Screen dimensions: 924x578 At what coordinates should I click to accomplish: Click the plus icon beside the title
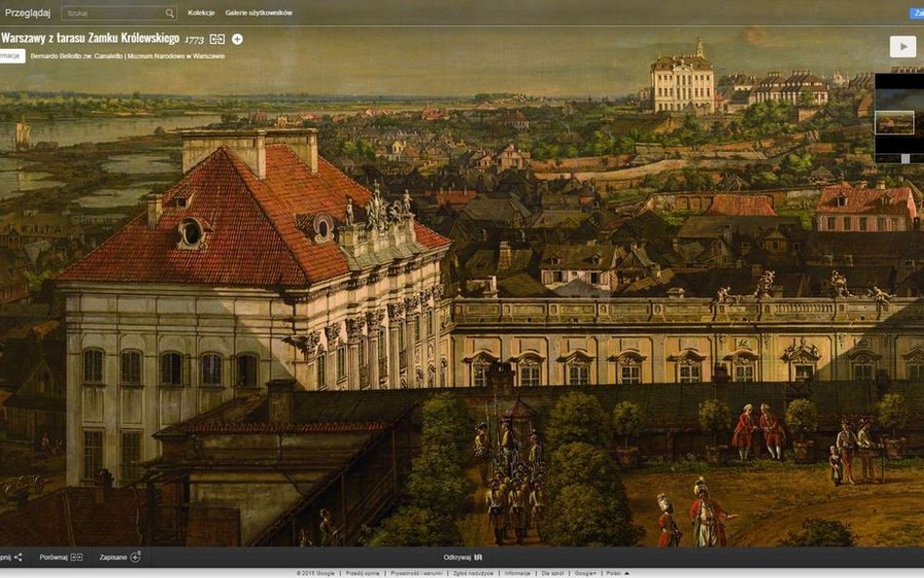pos(237,39)
